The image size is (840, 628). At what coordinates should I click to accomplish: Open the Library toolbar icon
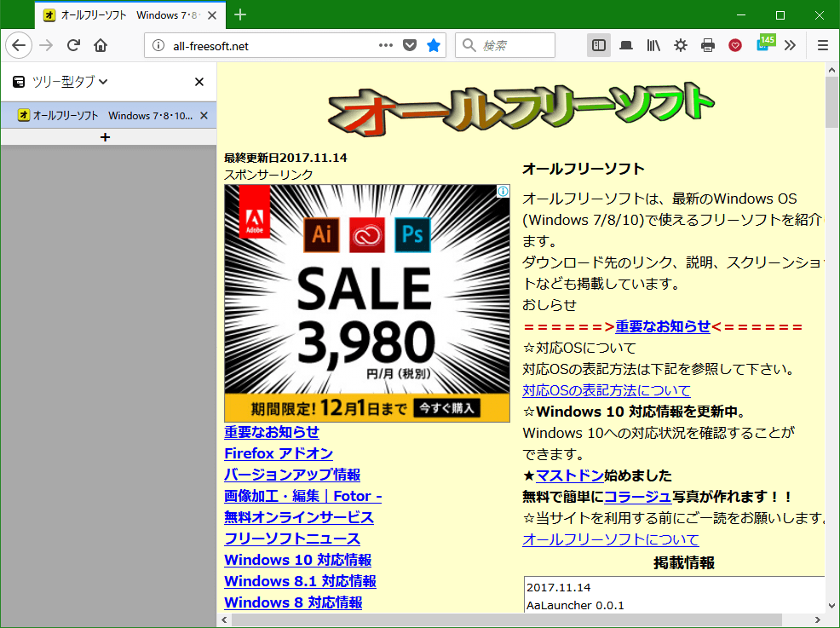(653, 45)
